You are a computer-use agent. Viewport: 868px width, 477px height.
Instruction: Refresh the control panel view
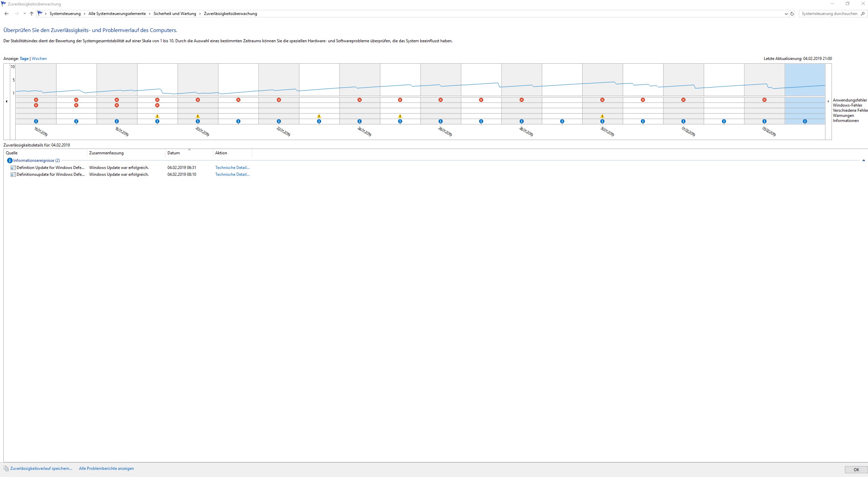tap(792, 14)
